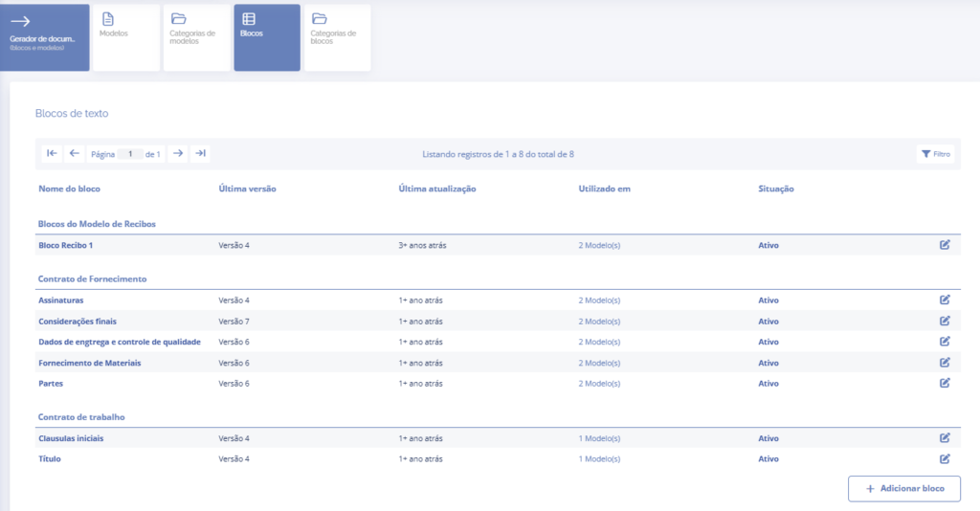Click edit icon for Fornecimento de Materiais

pyautogui.click(x=945, y=363)
